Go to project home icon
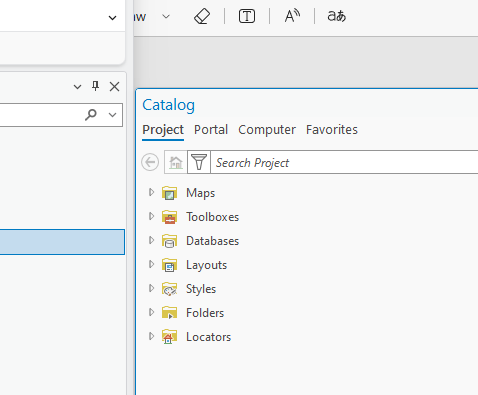The height and width of the screenshot is (395, 478). coord(176,162)
